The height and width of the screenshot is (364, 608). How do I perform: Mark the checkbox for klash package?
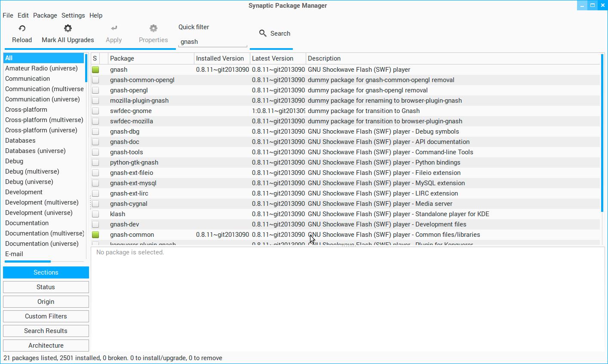(x=95, y=214)
